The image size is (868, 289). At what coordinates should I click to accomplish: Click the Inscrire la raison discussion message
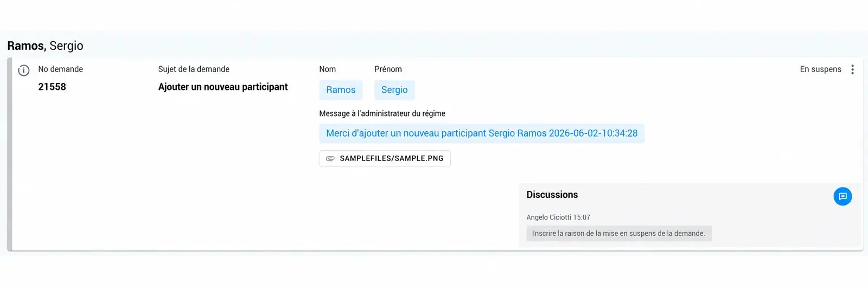pyautogui.click(x=619, y=234)
